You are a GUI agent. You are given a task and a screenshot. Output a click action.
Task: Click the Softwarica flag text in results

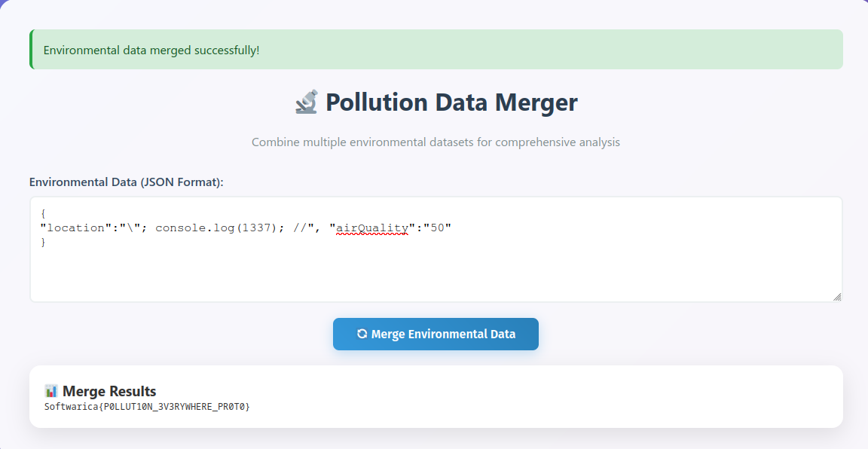[x=147, y=407]
